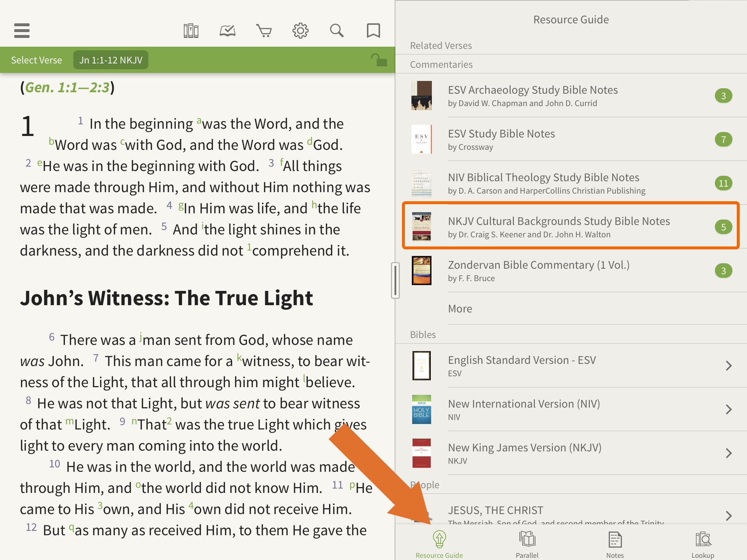Tap chevron on JESUS, THE CHRIST row

(728, 516)
